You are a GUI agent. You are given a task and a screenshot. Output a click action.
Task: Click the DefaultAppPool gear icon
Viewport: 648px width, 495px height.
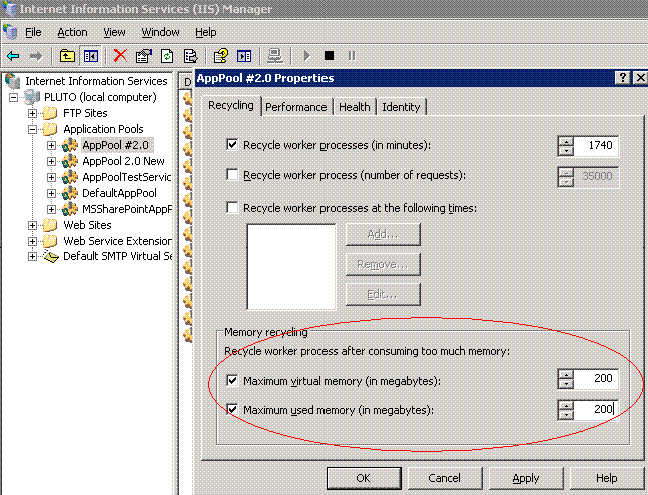[70, 193]
